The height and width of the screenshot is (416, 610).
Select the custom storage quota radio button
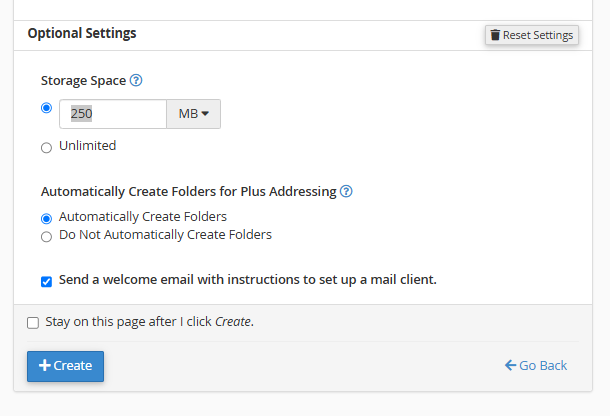tap(46, 108)
